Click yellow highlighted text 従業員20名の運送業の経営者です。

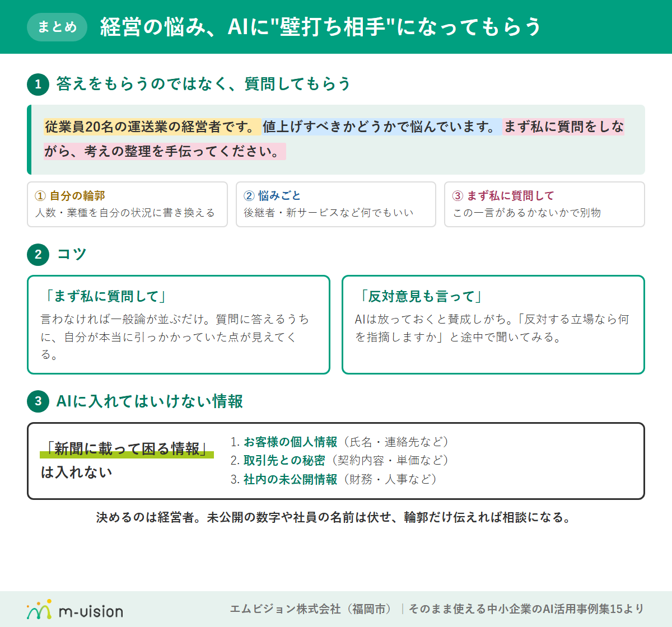click(x=152, y=127)
